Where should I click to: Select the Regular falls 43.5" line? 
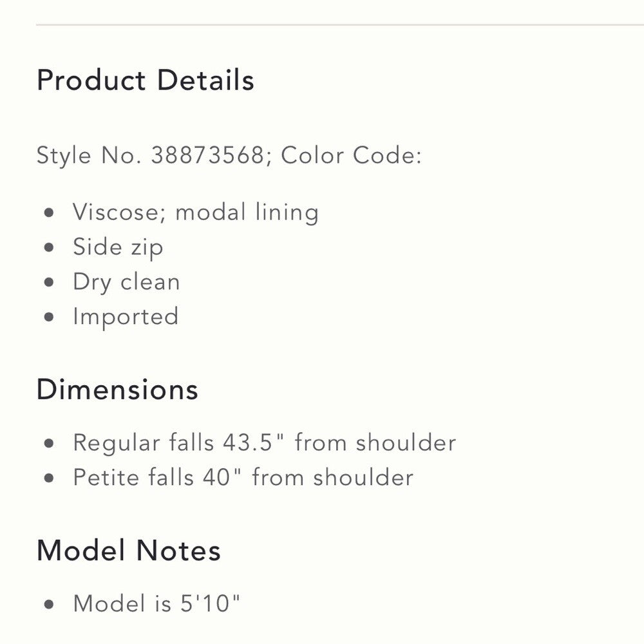[264, 442]
